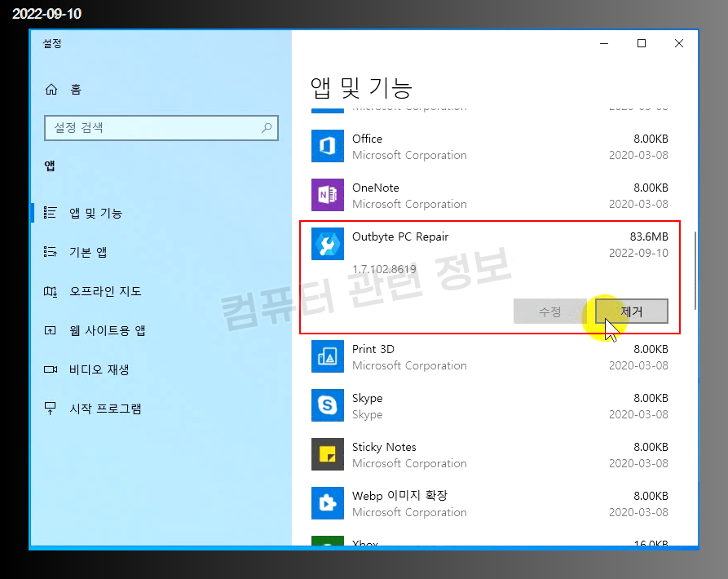
Task: Click version number 1.7.102.8619
Action: click(384, 269)
